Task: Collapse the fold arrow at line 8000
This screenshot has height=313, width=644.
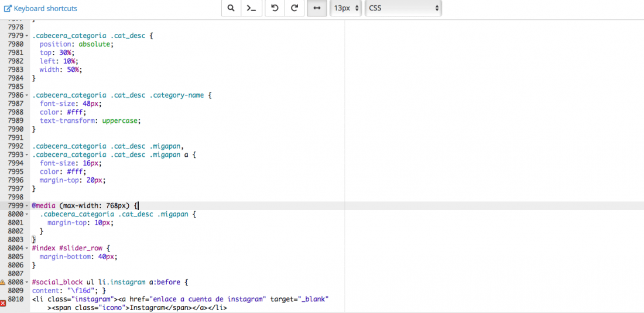Action: [x=27, y=214]
